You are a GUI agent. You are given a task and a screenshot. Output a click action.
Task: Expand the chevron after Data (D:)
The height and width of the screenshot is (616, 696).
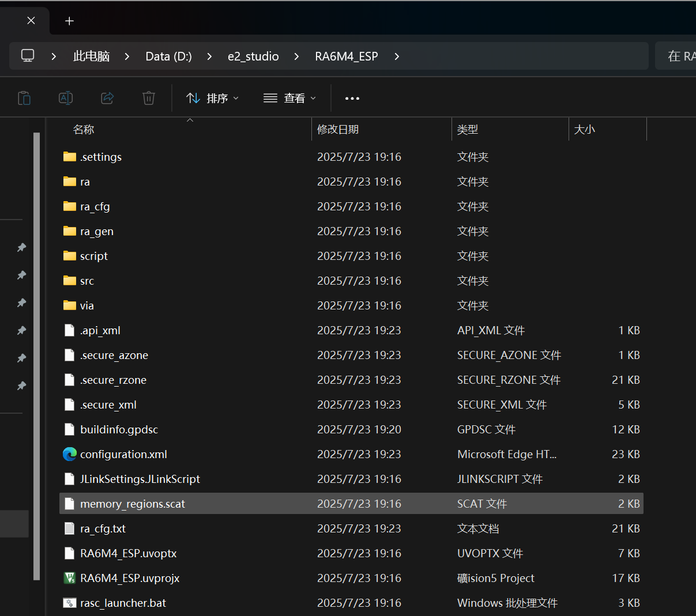tap(209, 56)
